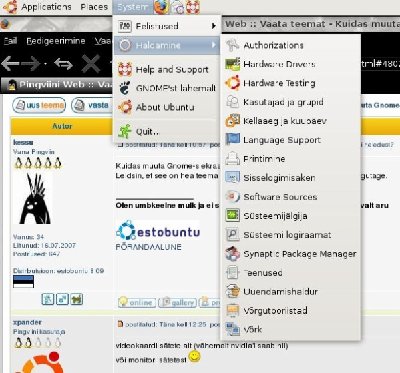Screen dimensions: 400x373
Task: Click the 'vasta' reply button
Action: (92, 105)
